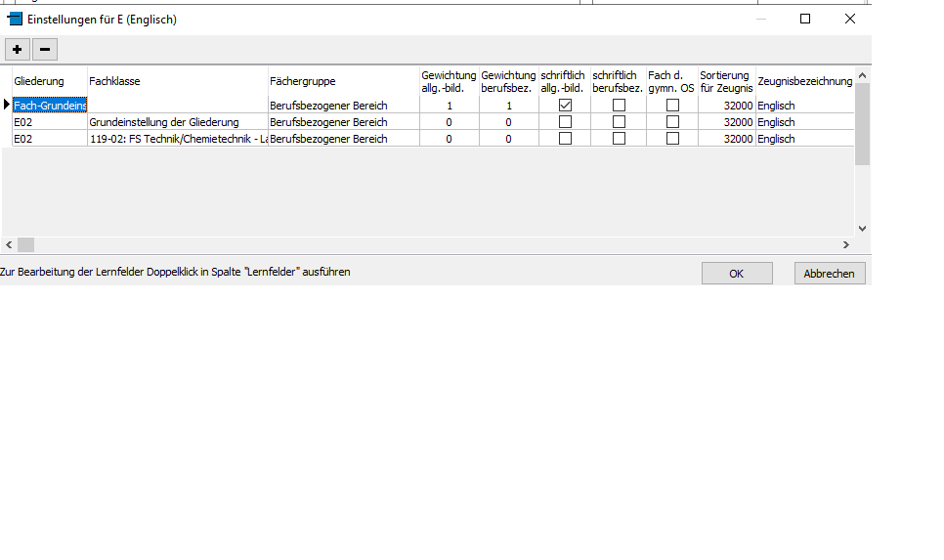Screen dimensions: 944x560
Task: Click 'Gewichtung allg.-bild.' column header
Action: tap(450, 81)
